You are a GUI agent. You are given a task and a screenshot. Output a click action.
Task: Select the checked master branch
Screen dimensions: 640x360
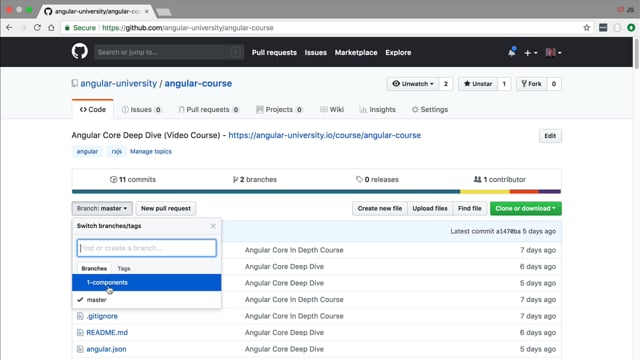147,300
